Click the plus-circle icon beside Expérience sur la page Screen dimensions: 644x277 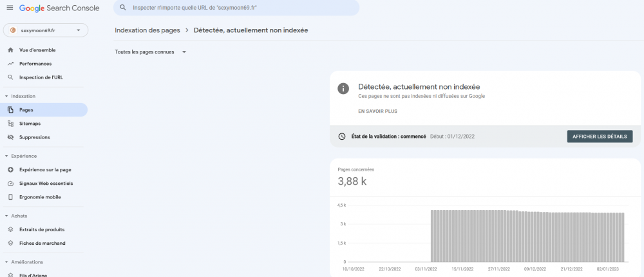[11, 169]
